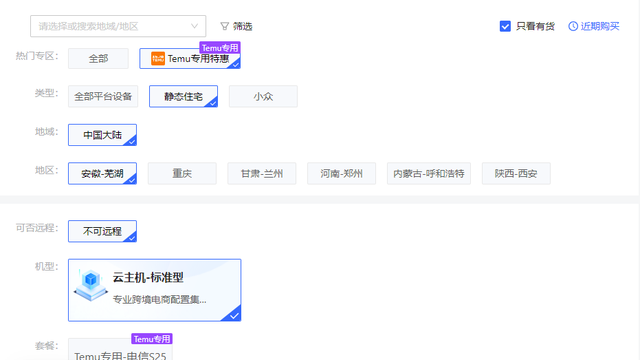
Task: Click the orange Temu logo icon
Action: tap(158, 58)
